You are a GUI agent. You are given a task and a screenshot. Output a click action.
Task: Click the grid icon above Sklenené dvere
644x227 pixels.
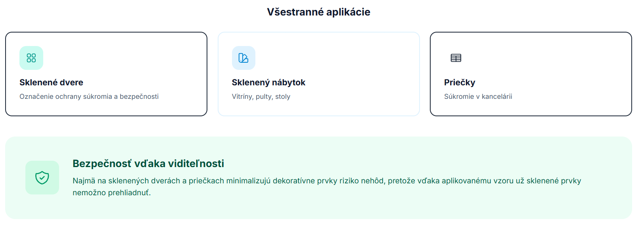point(31,58)
